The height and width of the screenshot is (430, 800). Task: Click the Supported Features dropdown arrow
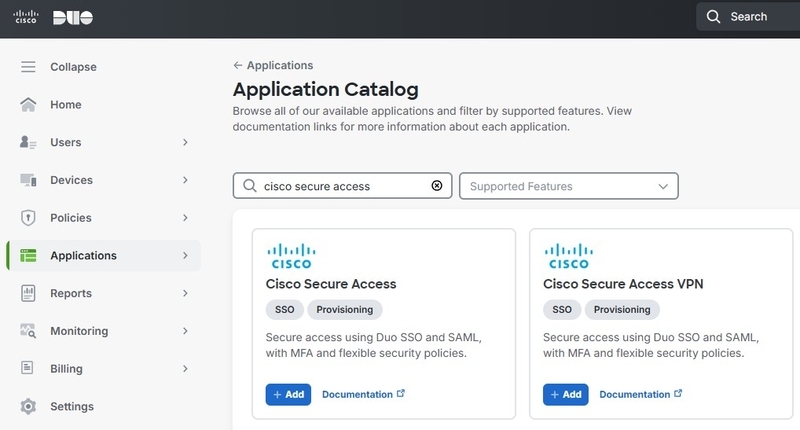tap(663, 186)
